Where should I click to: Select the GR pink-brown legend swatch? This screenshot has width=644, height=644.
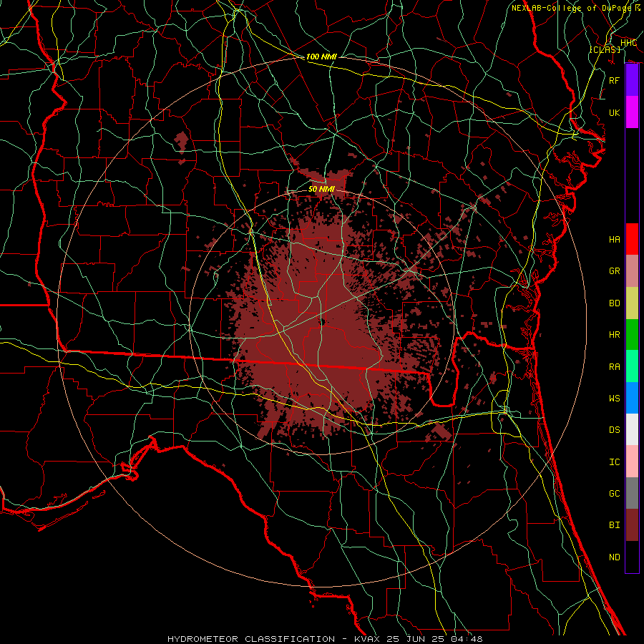coord(632,270)
